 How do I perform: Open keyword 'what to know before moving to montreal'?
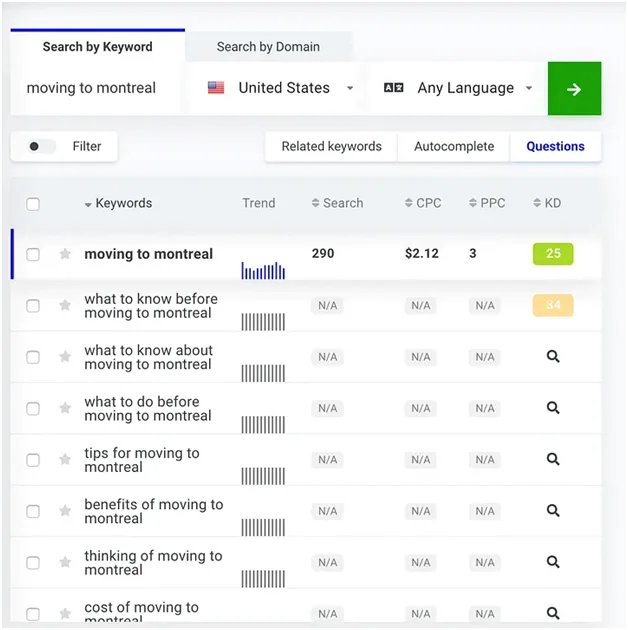click(151, 306)
